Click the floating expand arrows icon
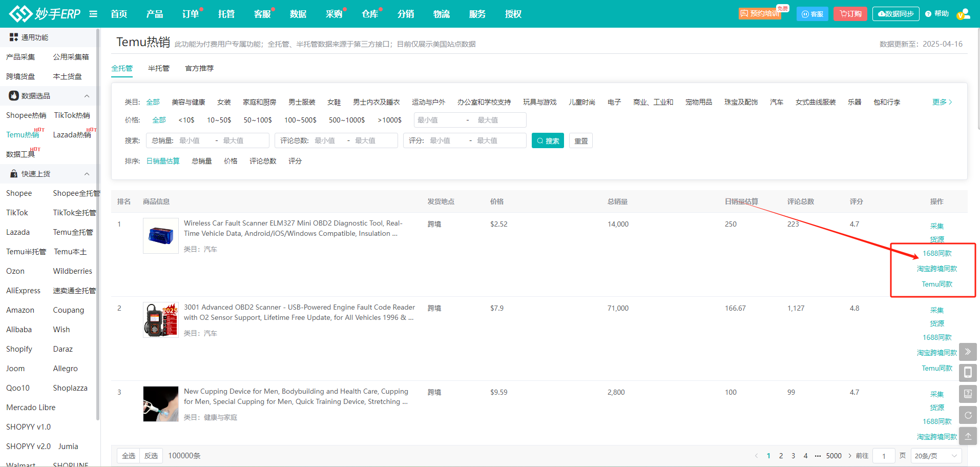 (968, 352)
